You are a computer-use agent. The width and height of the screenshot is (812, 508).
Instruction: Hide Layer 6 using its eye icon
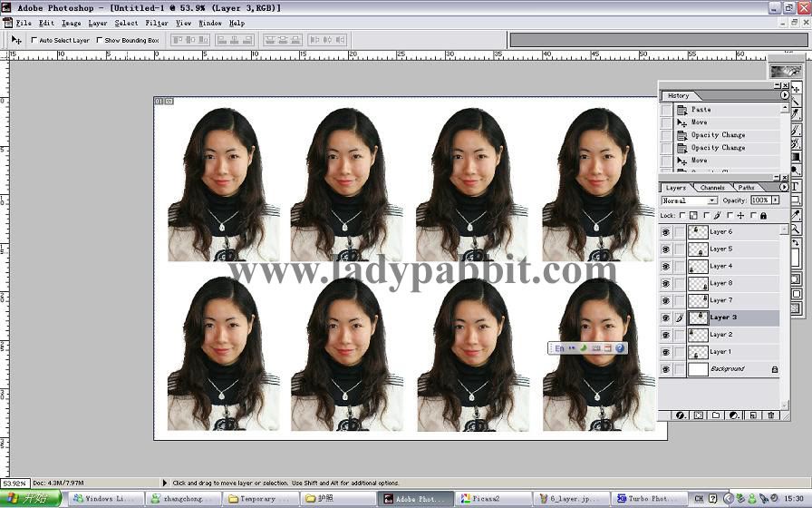pyautogui.click(x=666, y=232)
